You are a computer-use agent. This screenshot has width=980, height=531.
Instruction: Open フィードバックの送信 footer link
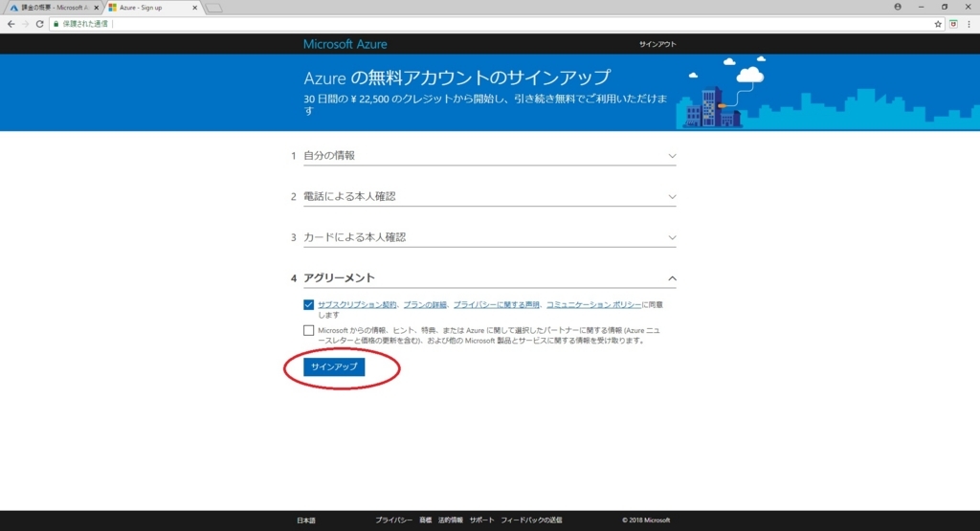(x=531, y=520)
